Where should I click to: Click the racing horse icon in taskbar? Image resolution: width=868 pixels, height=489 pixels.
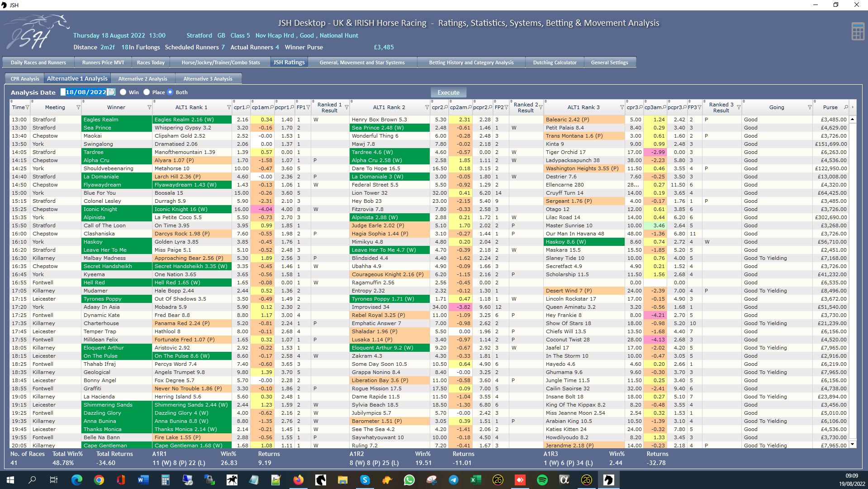pos(232,480)
